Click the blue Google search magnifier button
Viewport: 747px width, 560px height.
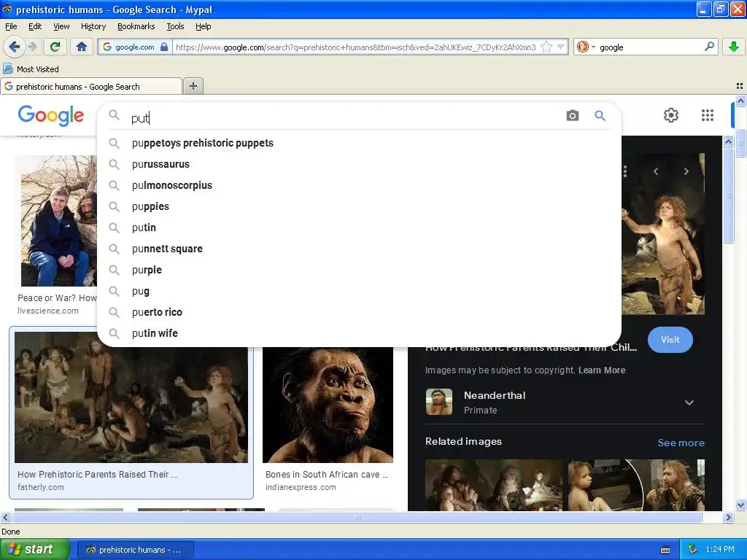coord(600,115)
